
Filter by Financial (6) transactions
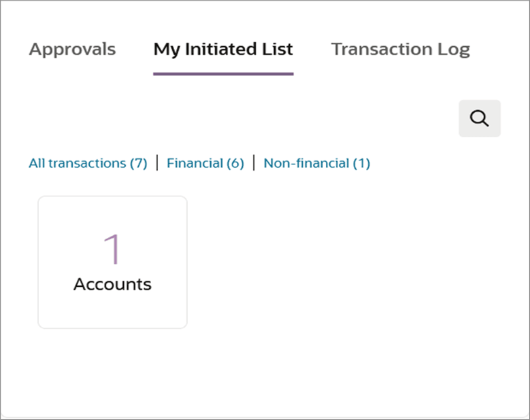point(205,163)
